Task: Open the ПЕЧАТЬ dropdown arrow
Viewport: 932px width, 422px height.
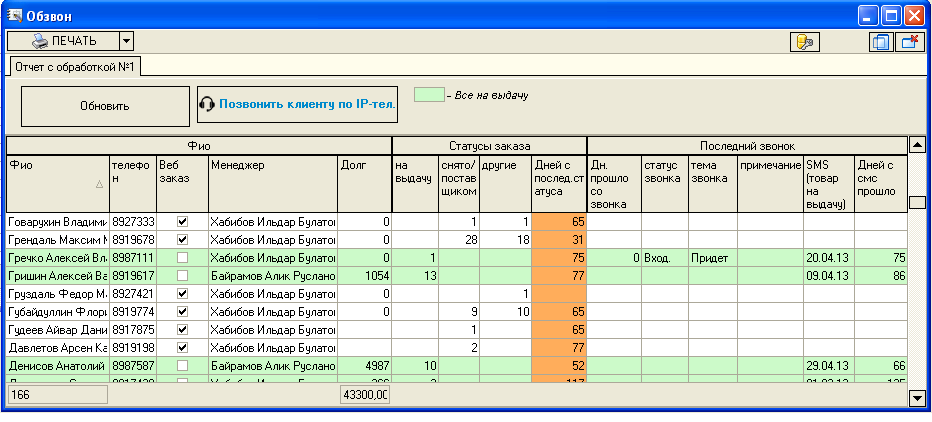Action: coord(126,41)
